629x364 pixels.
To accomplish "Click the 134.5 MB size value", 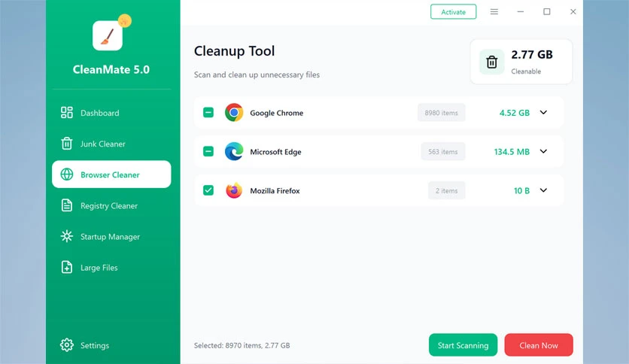I will click(x=512, y=152).
